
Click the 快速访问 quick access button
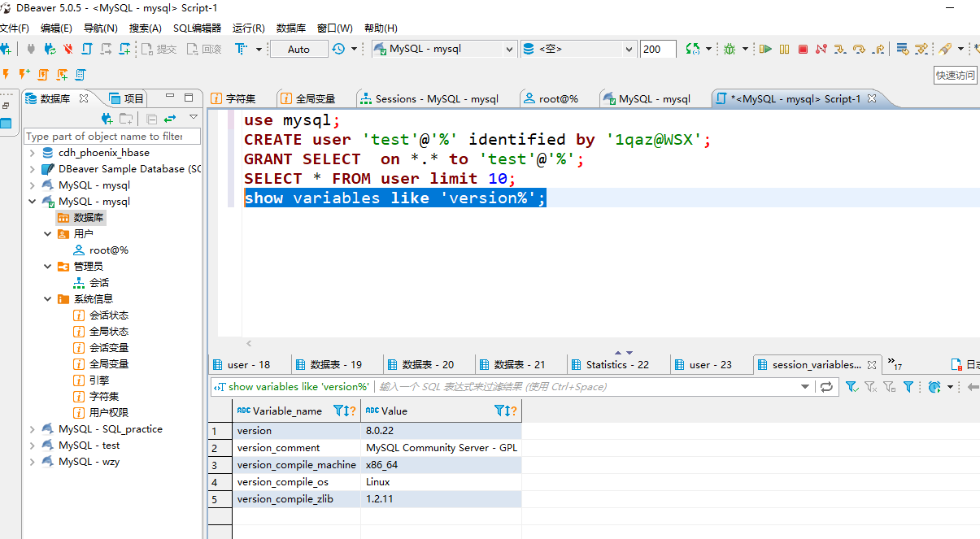955,75
